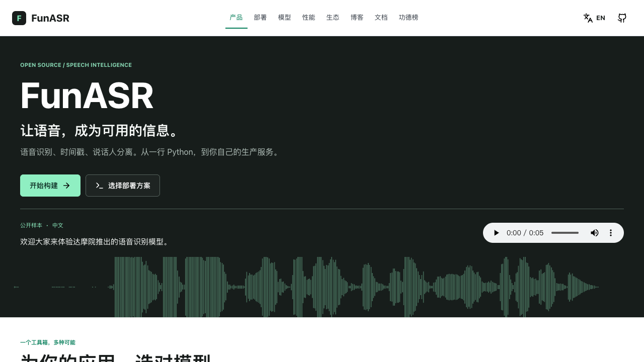This screenshot has width=644, height=362.
Task: Navigate to 生态 section
Action: click(x=333, y=18)
